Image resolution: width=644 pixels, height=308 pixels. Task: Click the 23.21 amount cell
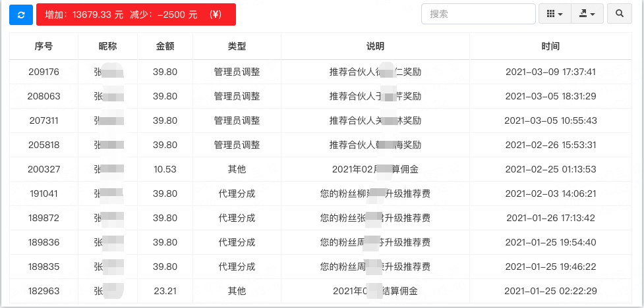165,291
